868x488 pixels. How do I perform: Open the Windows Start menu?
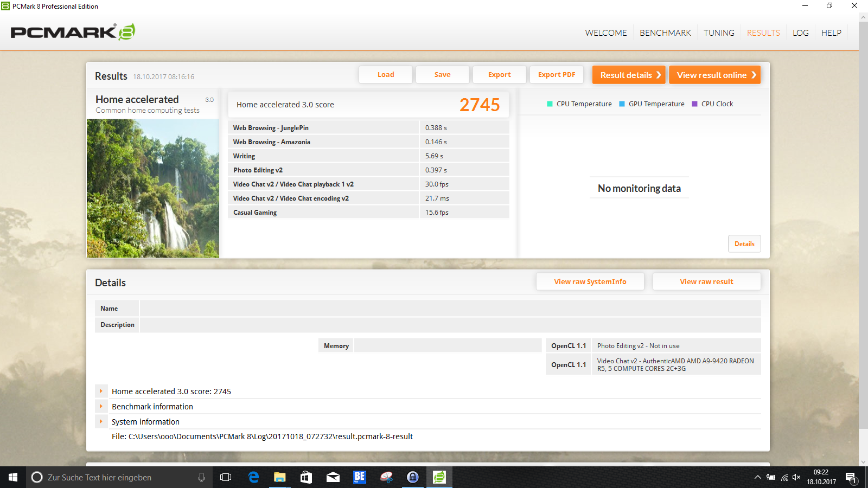point(13,477)
